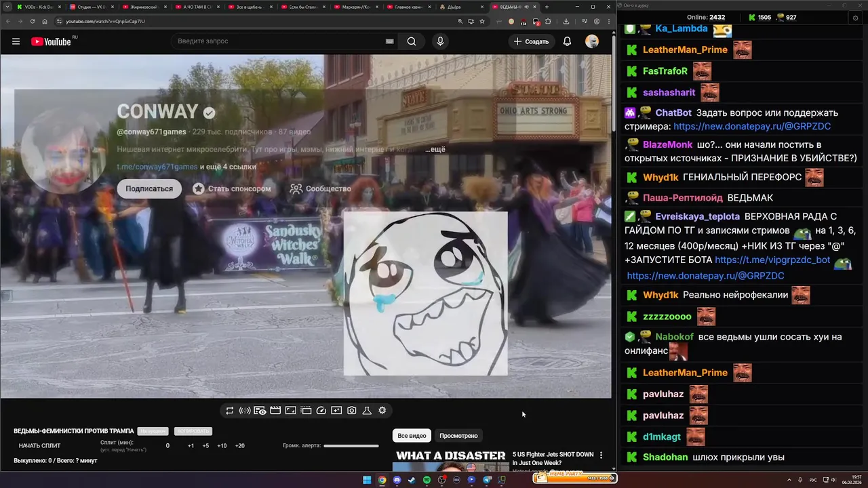
Task: Click the aspect-ratio frame icon in video toolbar
Action: 290,411
